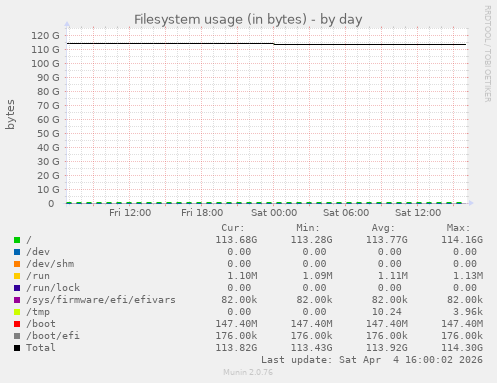497x383 pixels.
Task: Click the '/boot/efi' legend label
Action: [53, 336]
